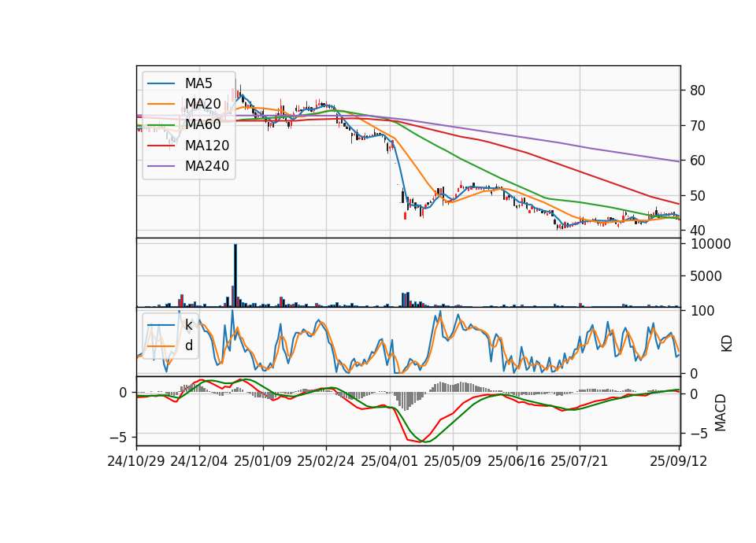This screenshot has width=756, height=543.
Task: Click the orange MA20 legend line sample
Action: (161, 104)
